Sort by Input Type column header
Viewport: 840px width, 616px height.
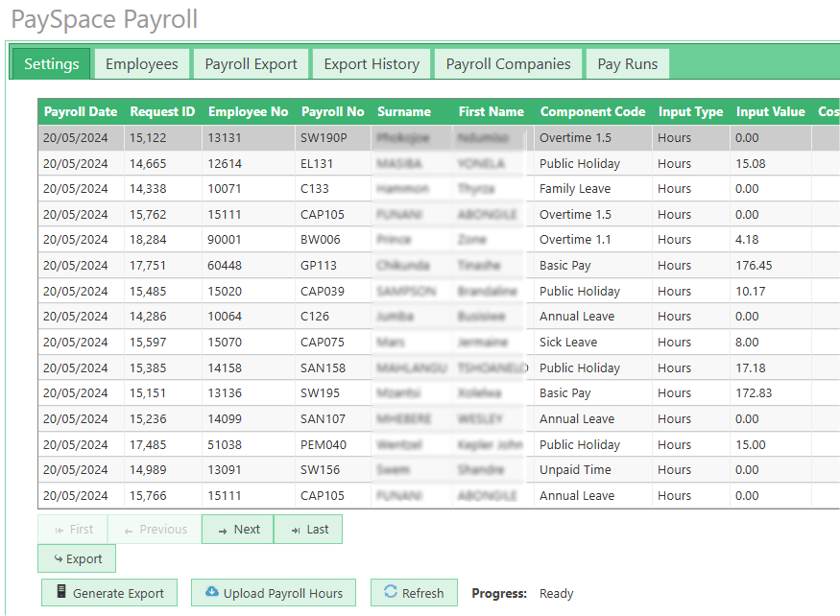(690, 111)
